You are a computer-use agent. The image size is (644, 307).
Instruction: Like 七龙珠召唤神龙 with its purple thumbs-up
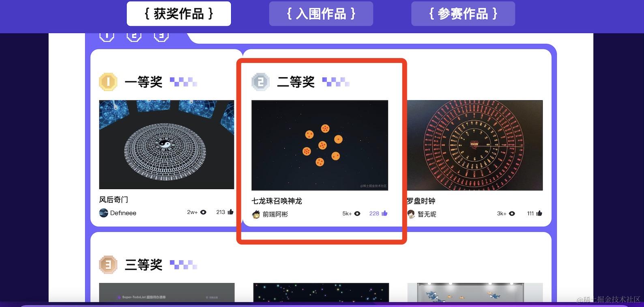coord(384,213)
